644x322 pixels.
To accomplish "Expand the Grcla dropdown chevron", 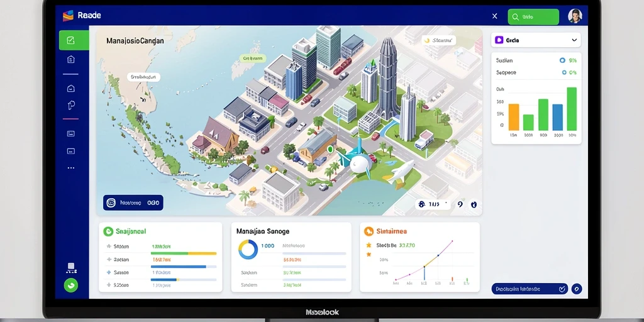I will [x=574, y=40].
